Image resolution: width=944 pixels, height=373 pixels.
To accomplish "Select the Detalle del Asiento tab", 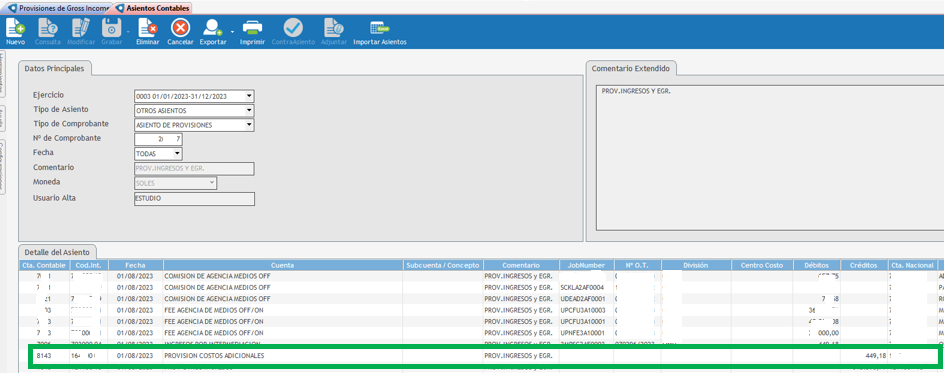I will point(58,251).
